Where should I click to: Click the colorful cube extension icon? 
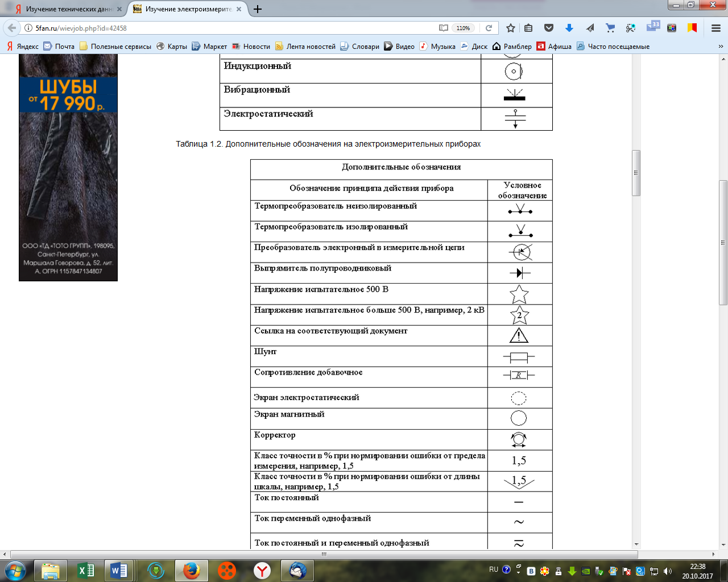coord(672,28)
